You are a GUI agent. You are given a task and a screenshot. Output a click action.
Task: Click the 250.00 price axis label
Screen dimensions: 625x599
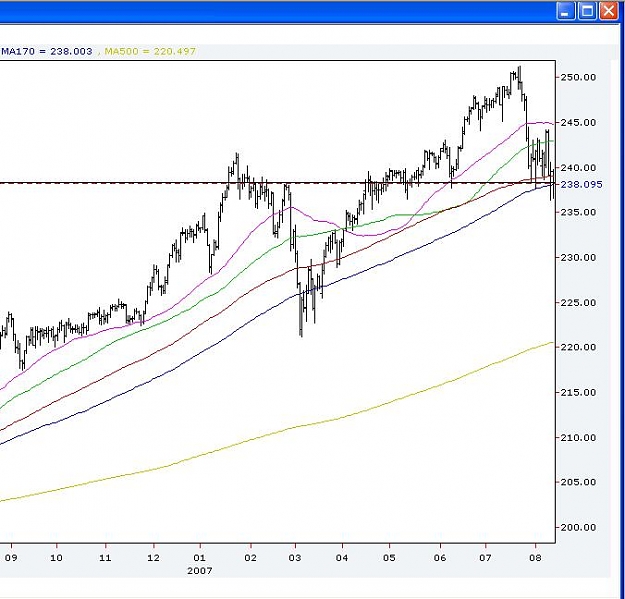(x=578, y=77)
